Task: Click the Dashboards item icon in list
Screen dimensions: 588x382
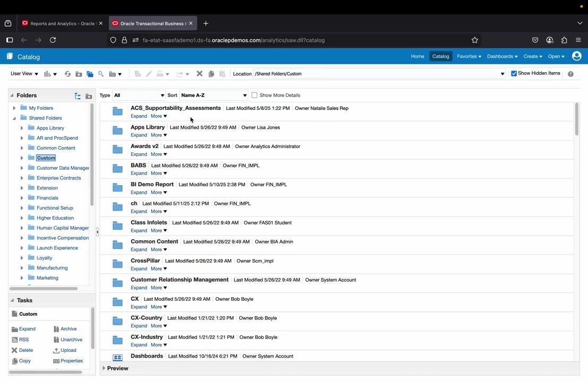Action: click(x=117, y=357)
